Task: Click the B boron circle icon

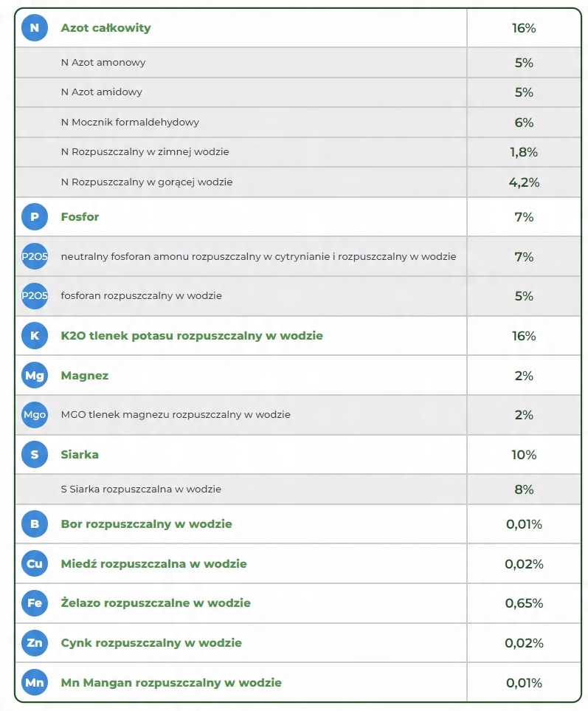Action: pos(35,523)
